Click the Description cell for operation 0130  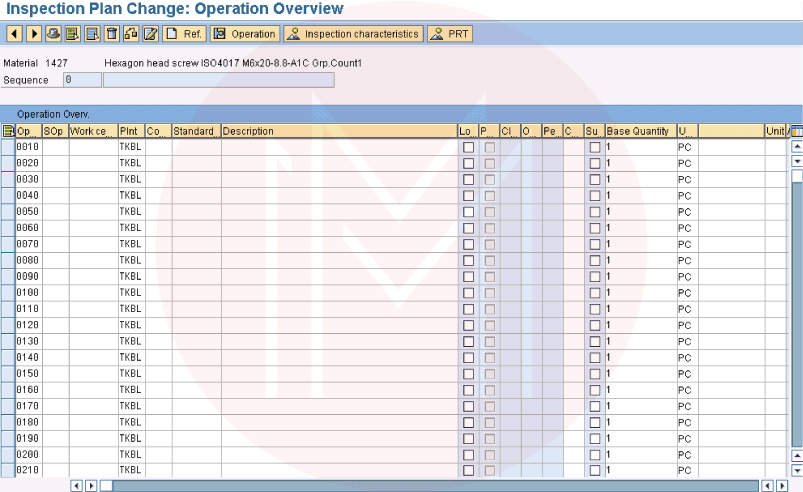pyautogui.click(x=339, y=341)
